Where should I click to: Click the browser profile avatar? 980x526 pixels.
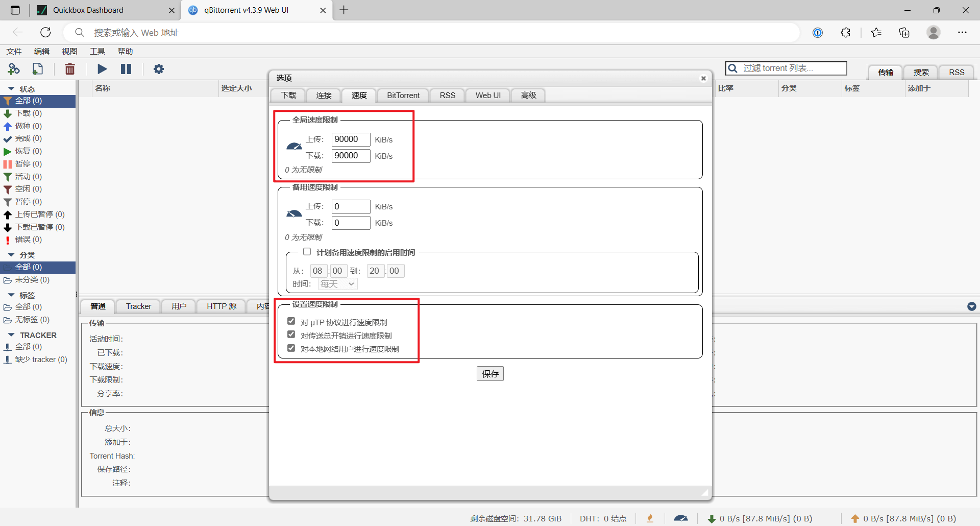pos(934,33)
